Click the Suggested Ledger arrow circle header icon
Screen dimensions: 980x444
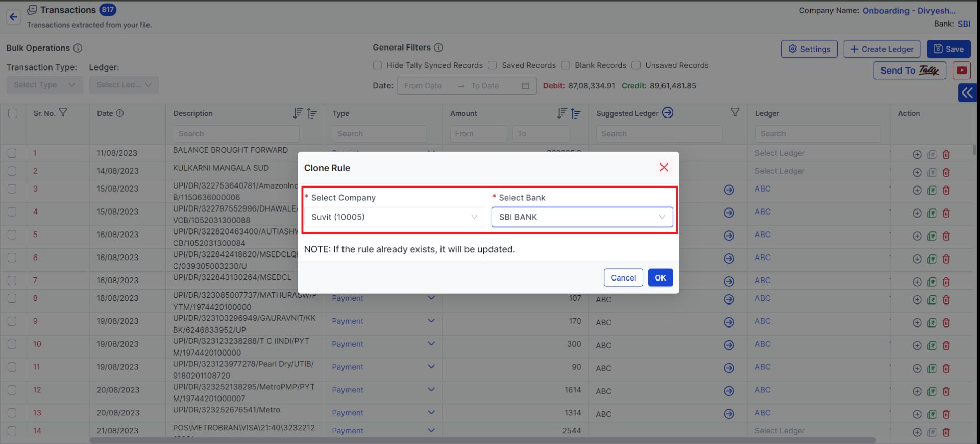tap(668, 112)
